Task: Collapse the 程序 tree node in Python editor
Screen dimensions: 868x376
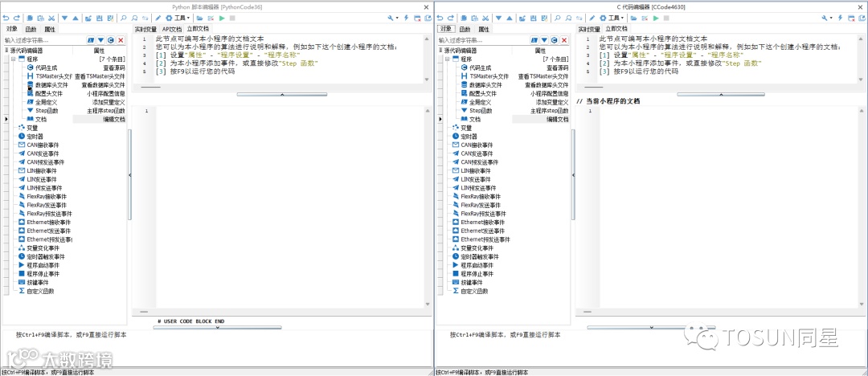Action: (13, 58)
